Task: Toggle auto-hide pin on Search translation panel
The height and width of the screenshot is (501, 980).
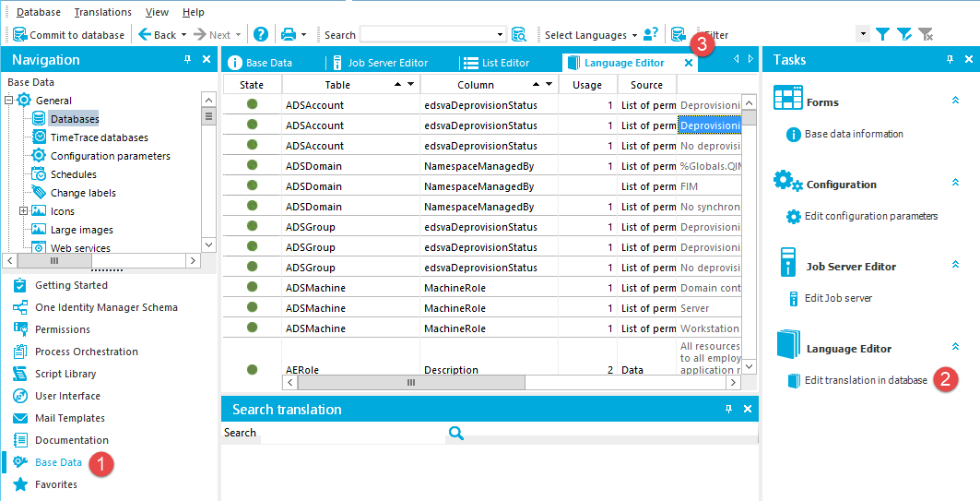Action: 728,410
